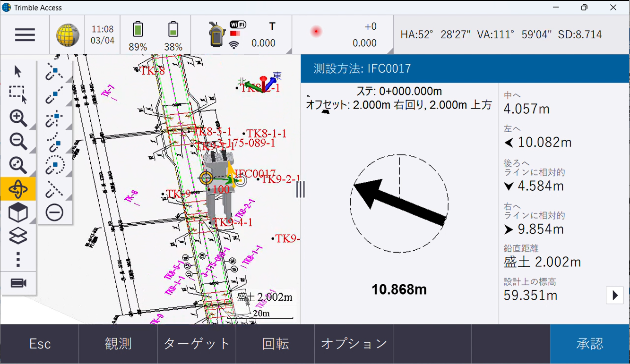The width and height of the screenshot is (630, 364).
Task: Expand more stakeout deltas arrow
Action: click(615, 296)
